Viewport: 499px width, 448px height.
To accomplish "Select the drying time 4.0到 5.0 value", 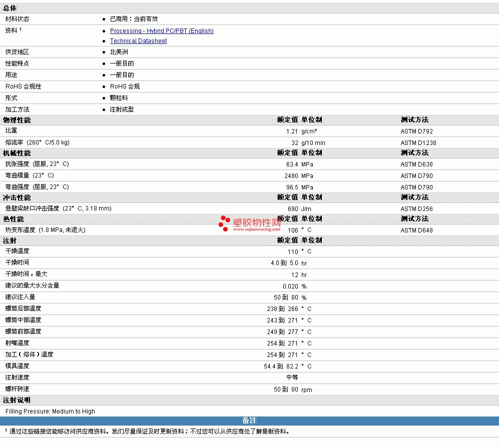I will pos(284,263).
